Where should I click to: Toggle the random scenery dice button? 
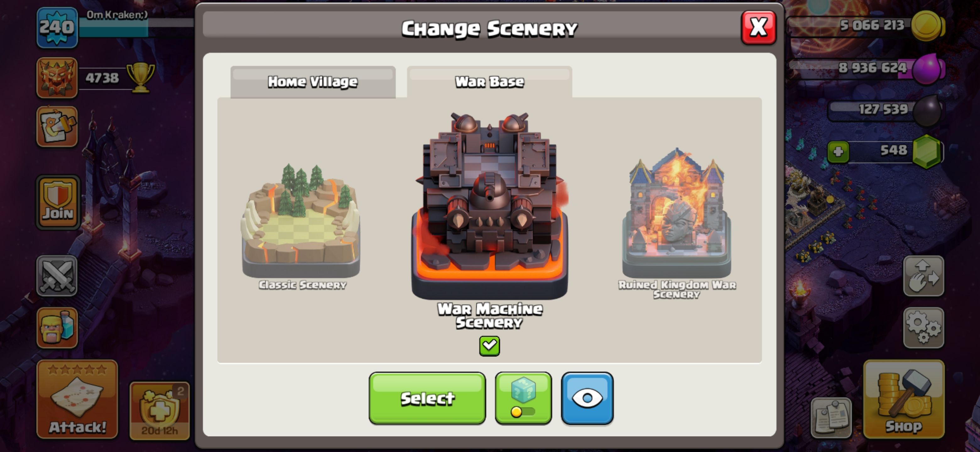click(x=523, y=398)
